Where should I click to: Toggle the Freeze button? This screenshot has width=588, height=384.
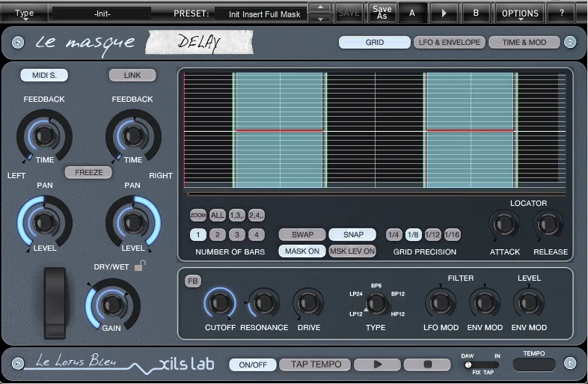[x=88, y=172]
